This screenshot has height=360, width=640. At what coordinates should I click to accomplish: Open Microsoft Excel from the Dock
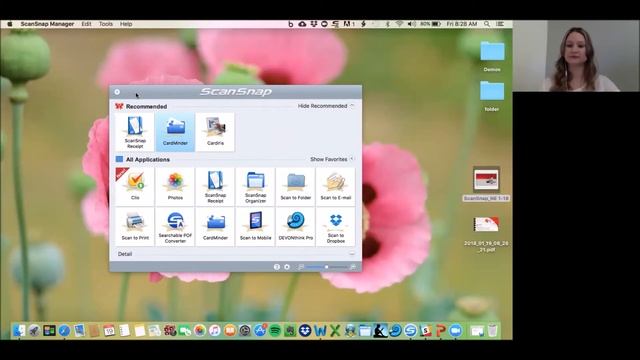pos(335,331)
